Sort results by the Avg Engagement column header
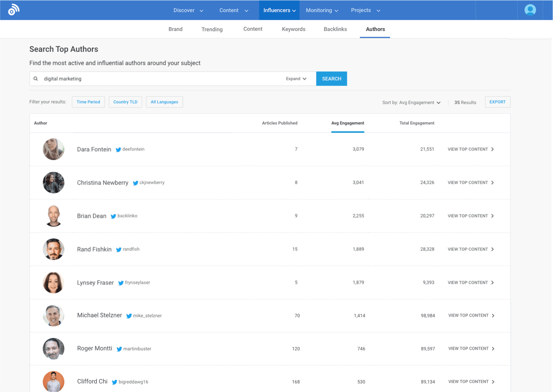Viewport: 553px width, 392px height. 348,123
